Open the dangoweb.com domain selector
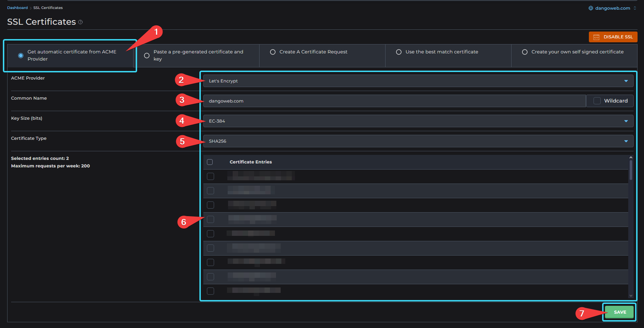Viewport: 644px width, 328px height. (x=612, y=8)
